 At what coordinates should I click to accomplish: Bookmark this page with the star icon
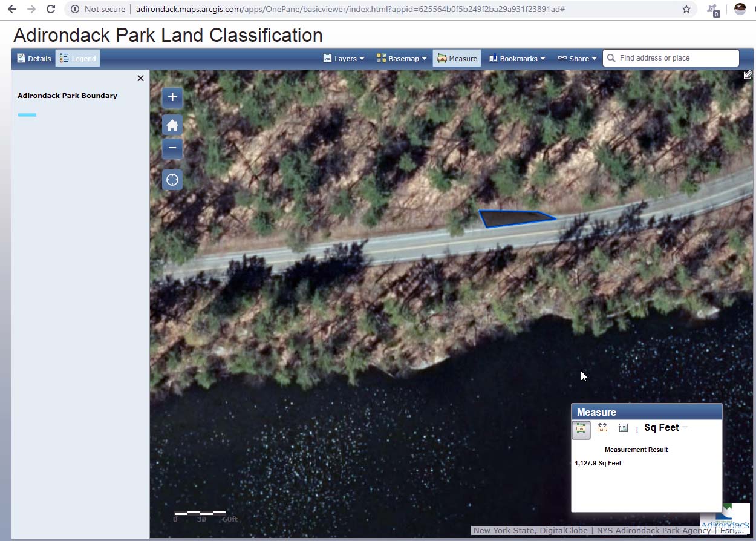pos(686,9)
